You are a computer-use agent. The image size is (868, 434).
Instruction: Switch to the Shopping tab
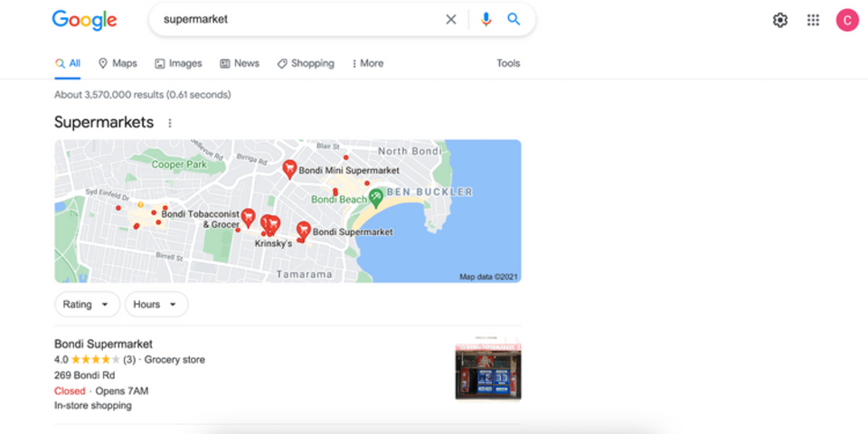306,63
